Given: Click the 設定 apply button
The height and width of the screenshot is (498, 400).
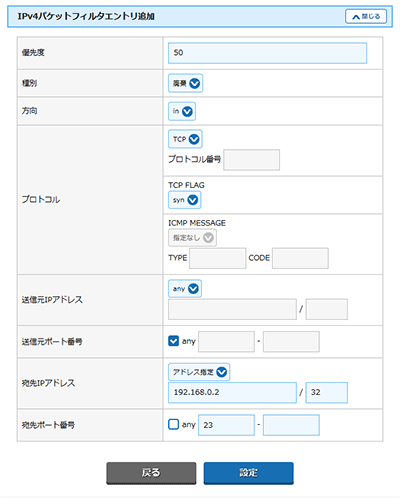Looking at the screenshot, I should 249,473.
